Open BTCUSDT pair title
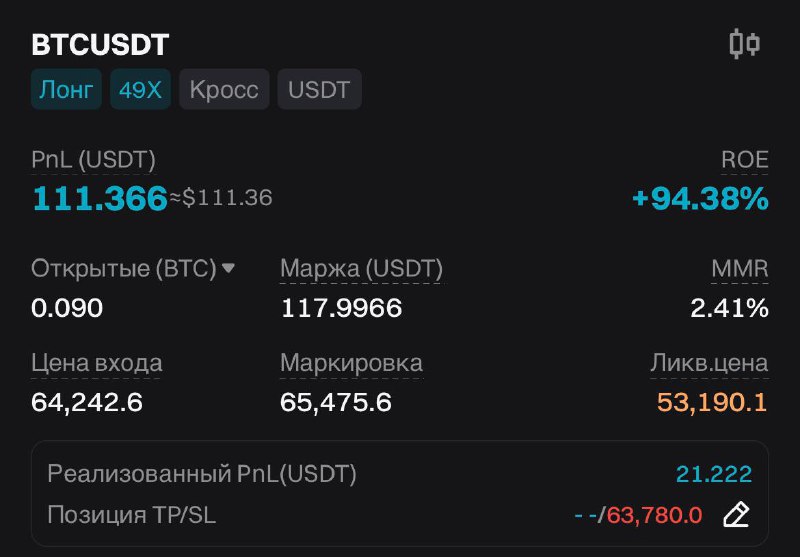The image size is (800, 557). 100,45
